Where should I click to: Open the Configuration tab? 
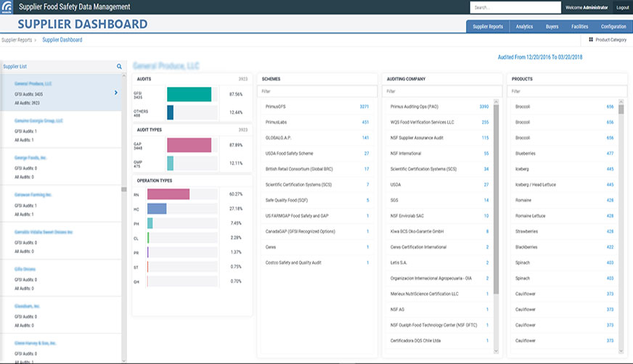click(x=613, y=26)
